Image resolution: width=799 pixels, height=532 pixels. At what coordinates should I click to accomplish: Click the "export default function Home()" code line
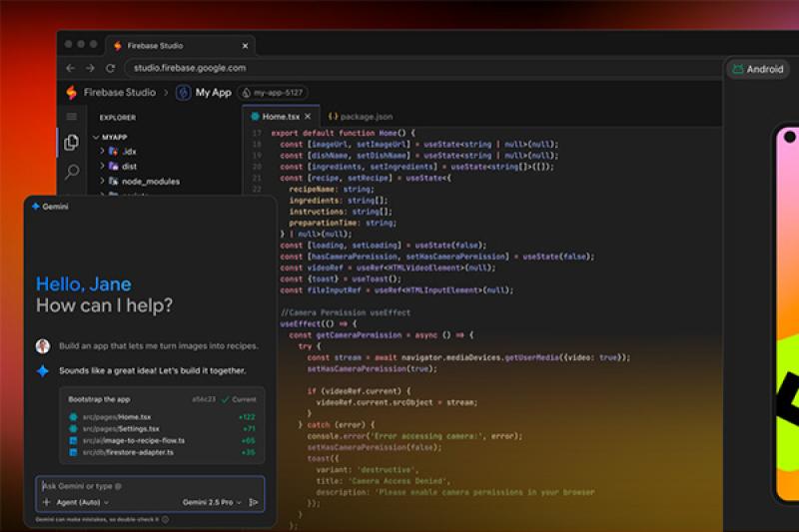coord(343,134)
